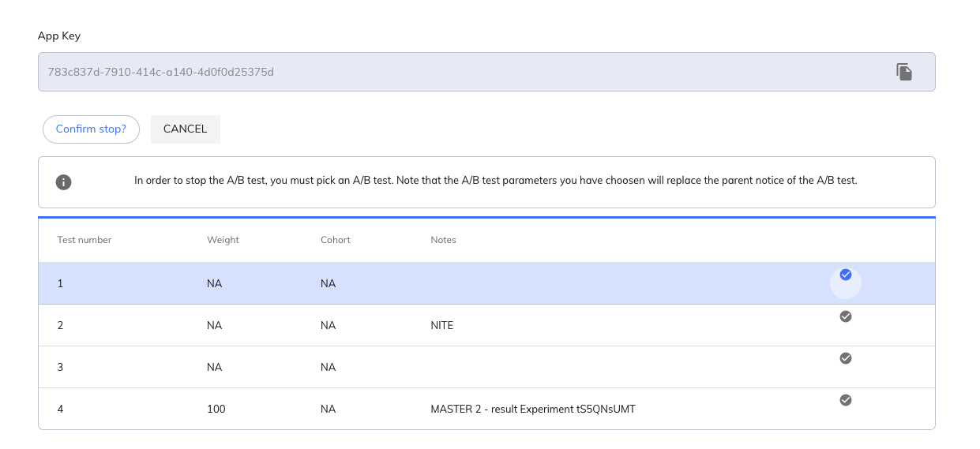This screenshot has width=980, height=449.
Task: Click the CANCEL button
Action: pos(185,129)
